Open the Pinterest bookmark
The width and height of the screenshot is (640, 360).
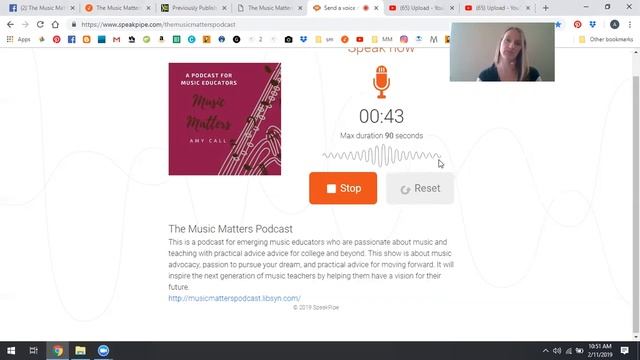(56, 39)
